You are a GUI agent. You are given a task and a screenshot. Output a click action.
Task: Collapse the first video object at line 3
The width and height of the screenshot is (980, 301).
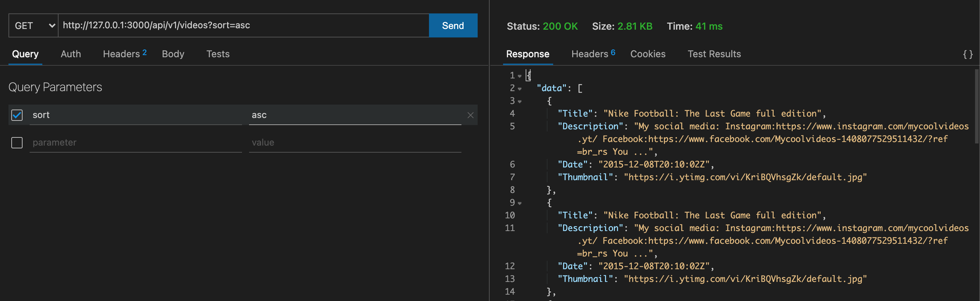pyautogui.click(x=519, y=102)
